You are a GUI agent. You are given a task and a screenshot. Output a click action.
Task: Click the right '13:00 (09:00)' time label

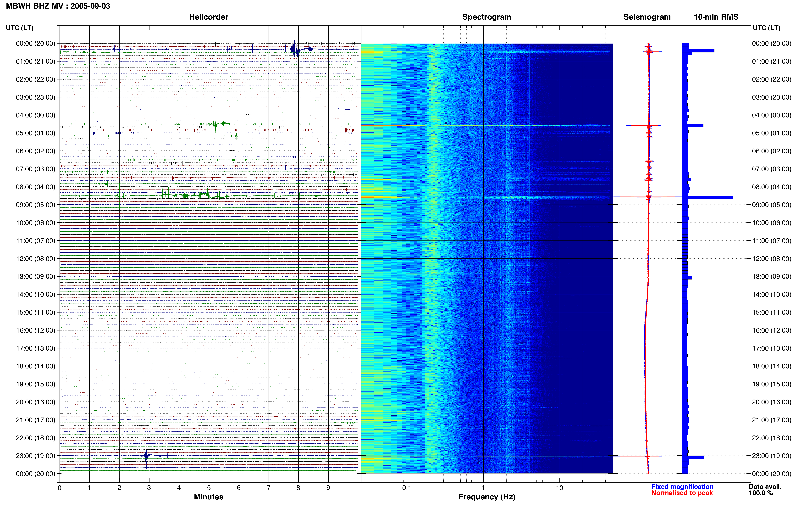(772, 277)
